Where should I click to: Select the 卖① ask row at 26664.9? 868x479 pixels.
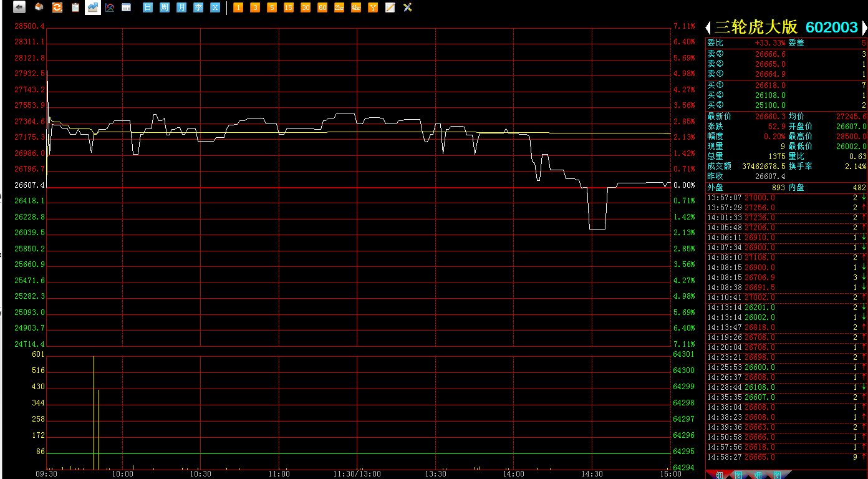[786, 74]
